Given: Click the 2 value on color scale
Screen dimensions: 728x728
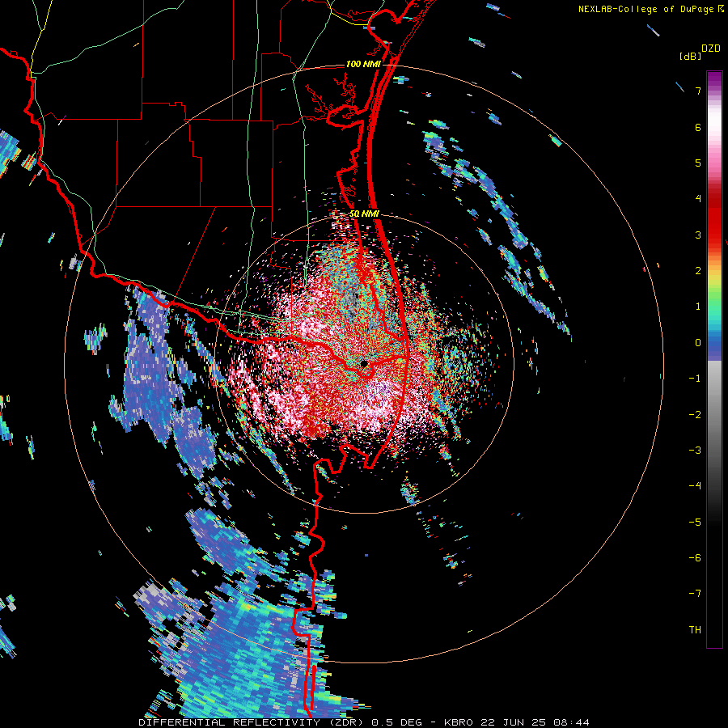Looking at the screenshot, I should click(698, 271).
